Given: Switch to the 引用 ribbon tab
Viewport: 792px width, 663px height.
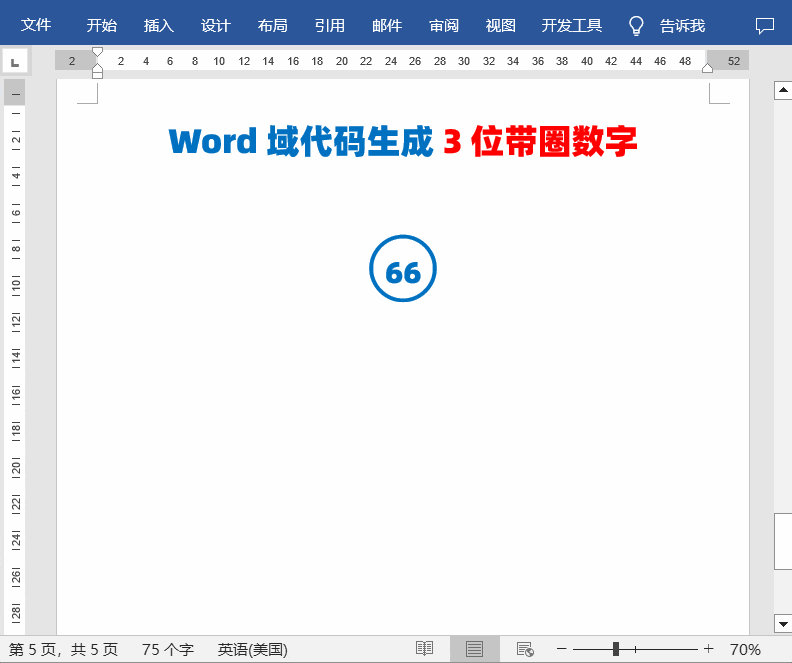Looking at the screenshot, I should click(330, 25).
